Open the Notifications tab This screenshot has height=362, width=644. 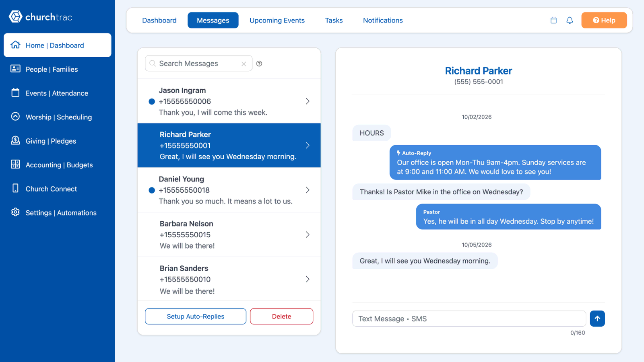(x=383, y=20)
